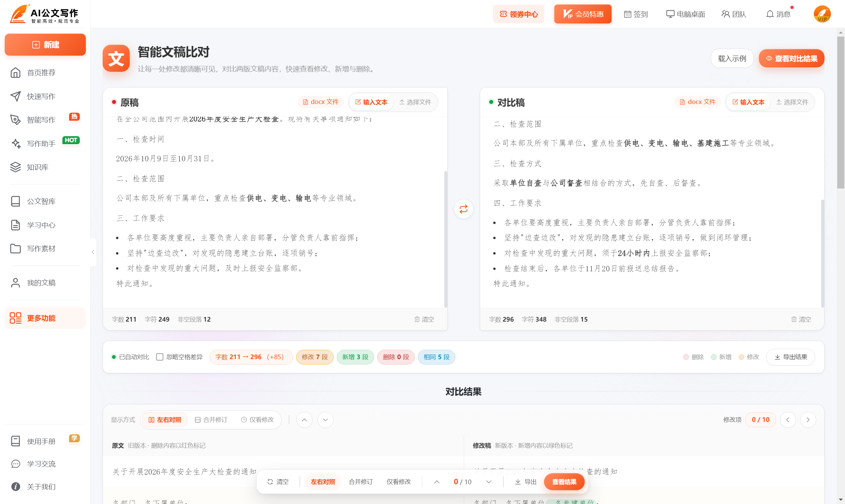This screenshot has height=504, width=845.
Task: Open 知识库 in the sidebar
Action: (x=45, y=167)
